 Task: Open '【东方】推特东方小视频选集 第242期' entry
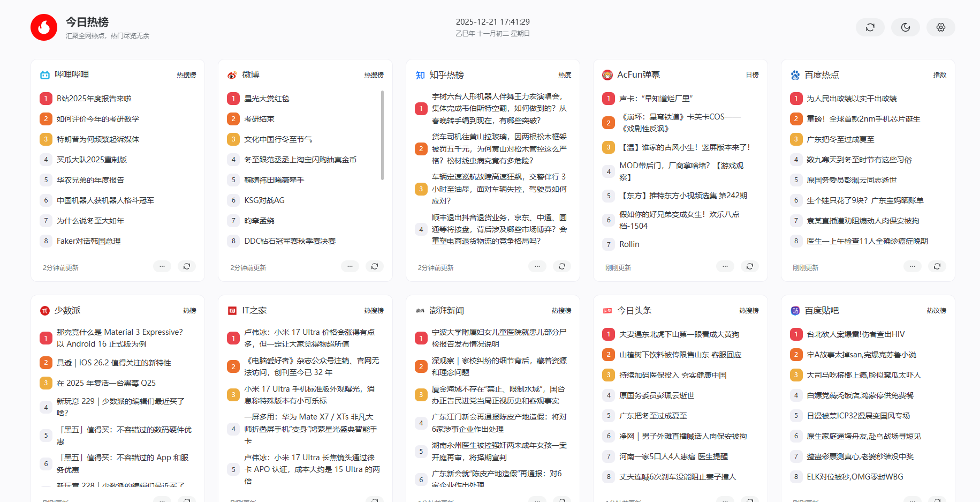pyautogui.click(x=683, y=196)
